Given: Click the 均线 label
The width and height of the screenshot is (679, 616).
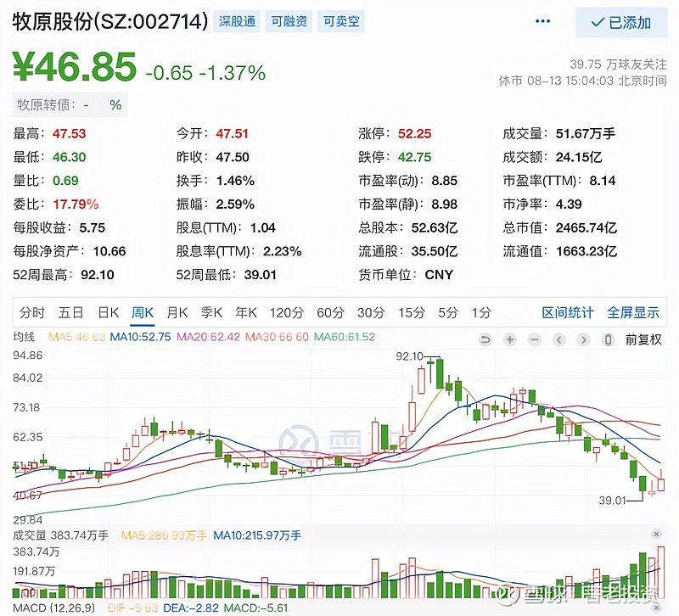Looking at the screenshot, I should [24, 337].
